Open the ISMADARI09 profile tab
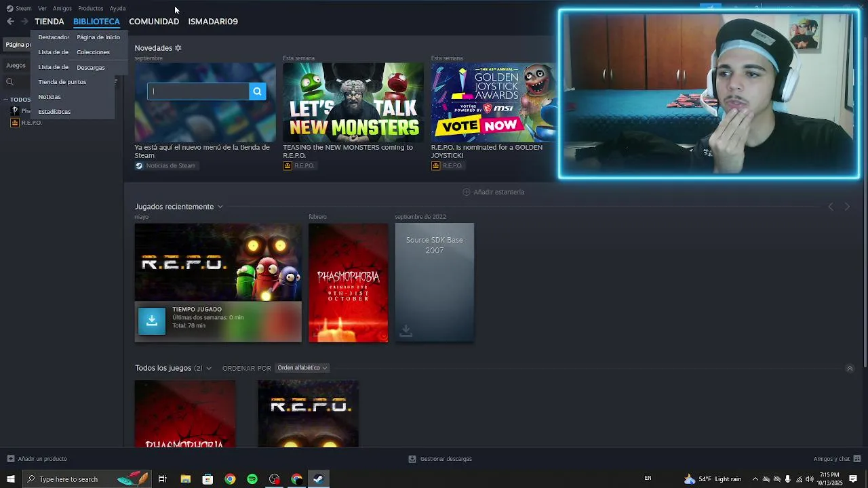Screen dimensions: 868x488 [x=213, y=22]
